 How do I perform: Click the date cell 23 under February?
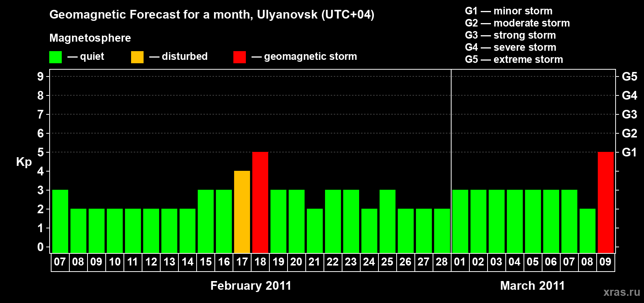tap(351, 262)
